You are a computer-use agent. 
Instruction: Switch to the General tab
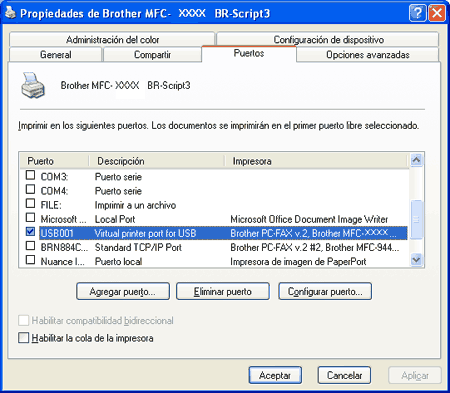click(56, 55)
